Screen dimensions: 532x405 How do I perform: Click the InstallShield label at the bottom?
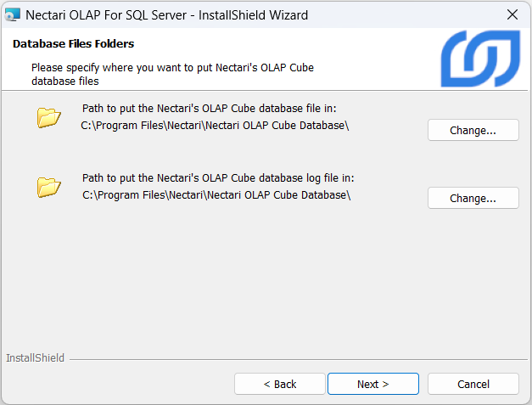(35, 358)
